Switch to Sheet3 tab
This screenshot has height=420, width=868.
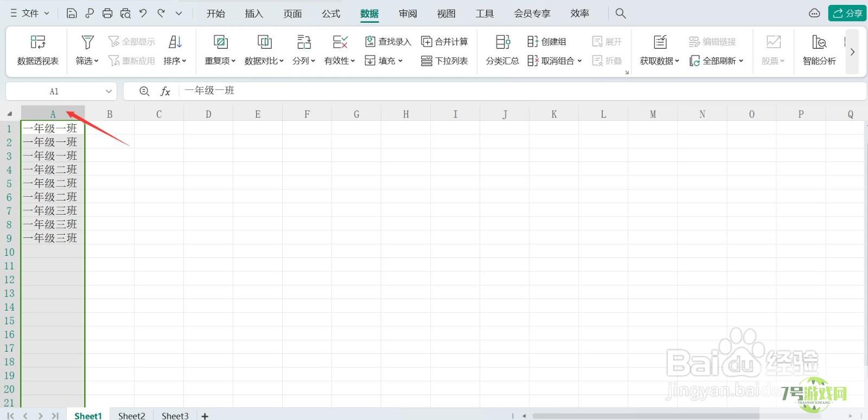pyautogui.click(x=175, y=416)
